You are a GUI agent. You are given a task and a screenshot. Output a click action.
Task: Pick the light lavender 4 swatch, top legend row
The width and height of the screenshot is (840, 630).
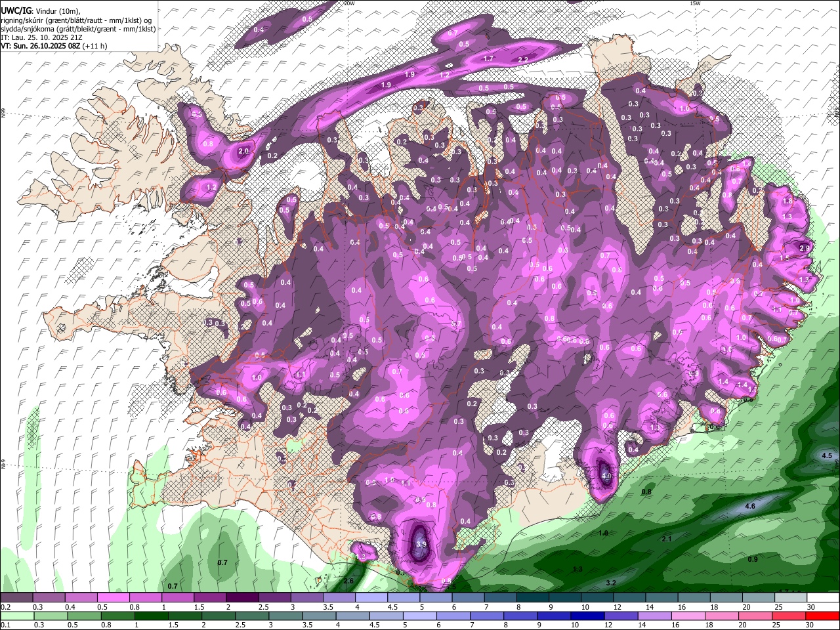tap(371, 598)
